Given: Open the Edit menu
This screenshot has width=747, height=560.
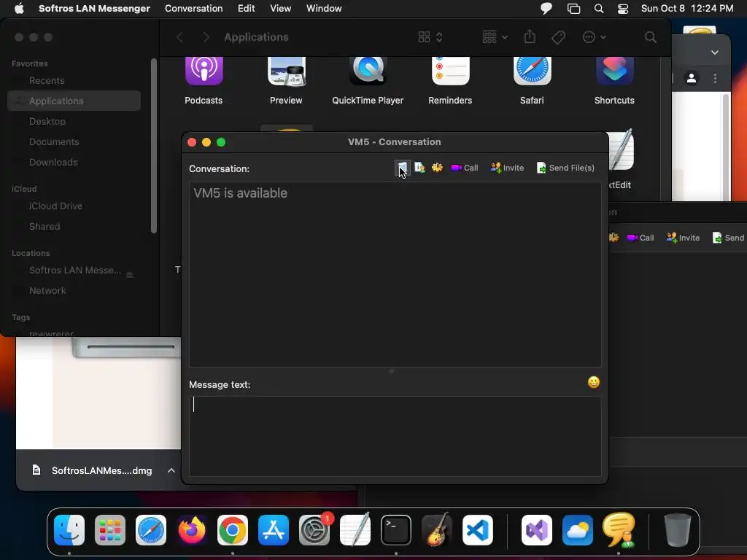Looking at the screenshot, I should pos(247,8).
